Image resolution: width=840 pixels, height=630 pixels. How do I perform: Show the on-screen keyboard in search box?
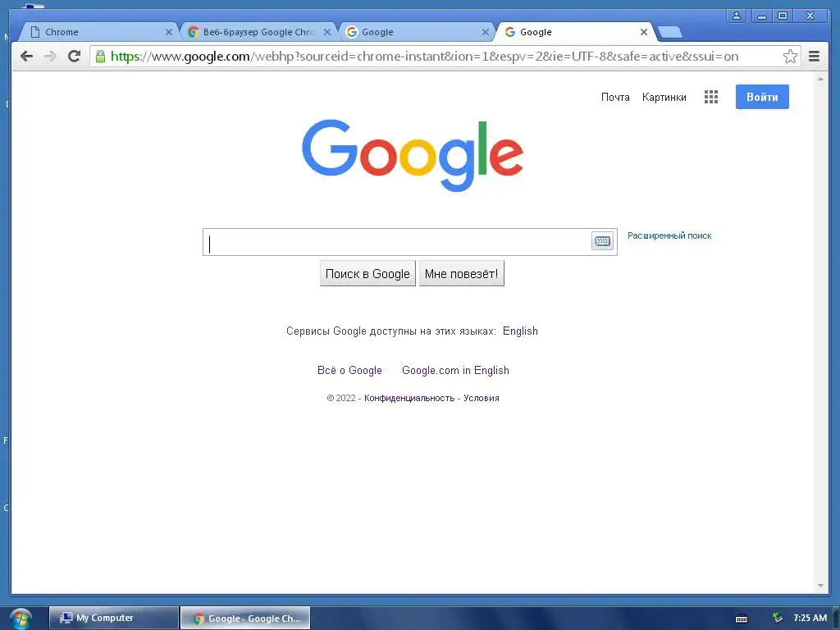coord(602,241)
